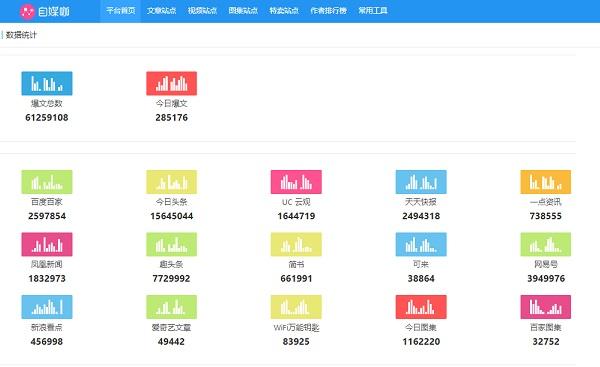Screen dimensions: 600x367
Task: Click the pink 凤凰新闻 chart icon
Action: (x=47, y=244)
